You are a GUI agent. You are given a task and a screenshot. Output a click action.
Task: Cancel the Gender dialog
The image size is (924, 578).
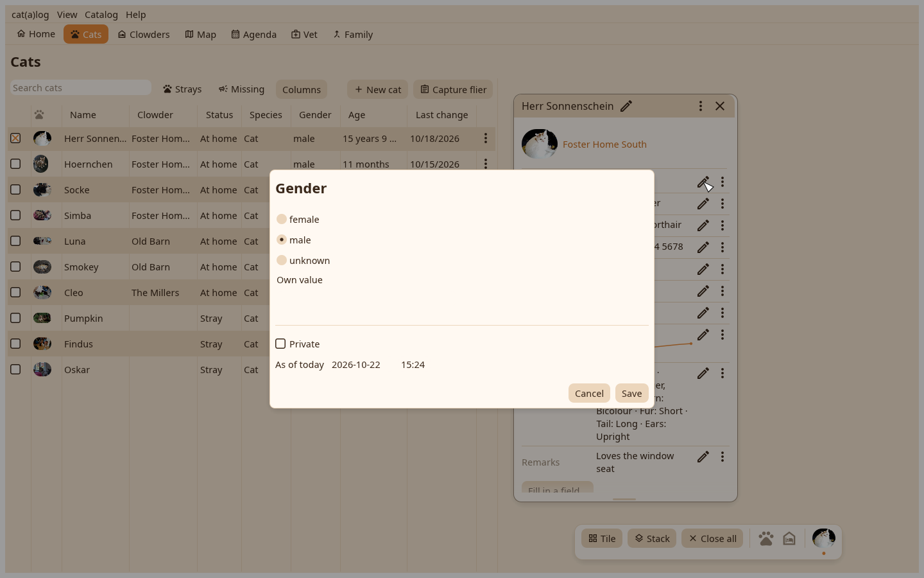(x=589, y=393)
